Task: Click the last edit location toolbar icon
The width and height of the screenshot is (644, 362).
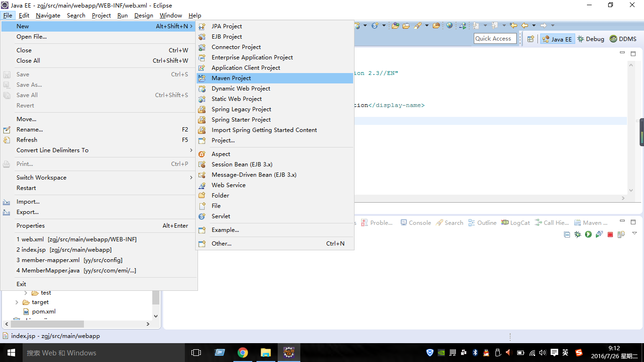Action: 513,25
